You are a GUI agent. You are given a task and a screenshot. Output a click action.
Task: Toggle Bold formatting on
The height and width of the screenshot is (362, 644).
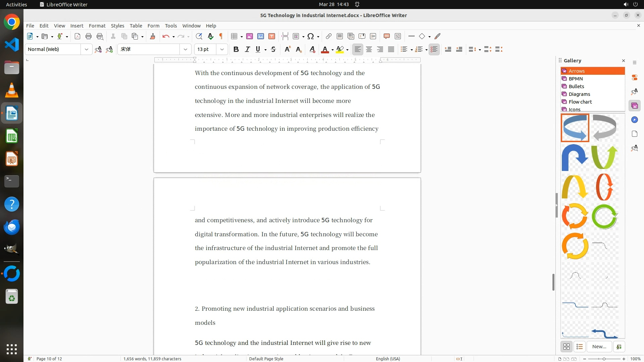pyautogui.click(x=236, y=49)
